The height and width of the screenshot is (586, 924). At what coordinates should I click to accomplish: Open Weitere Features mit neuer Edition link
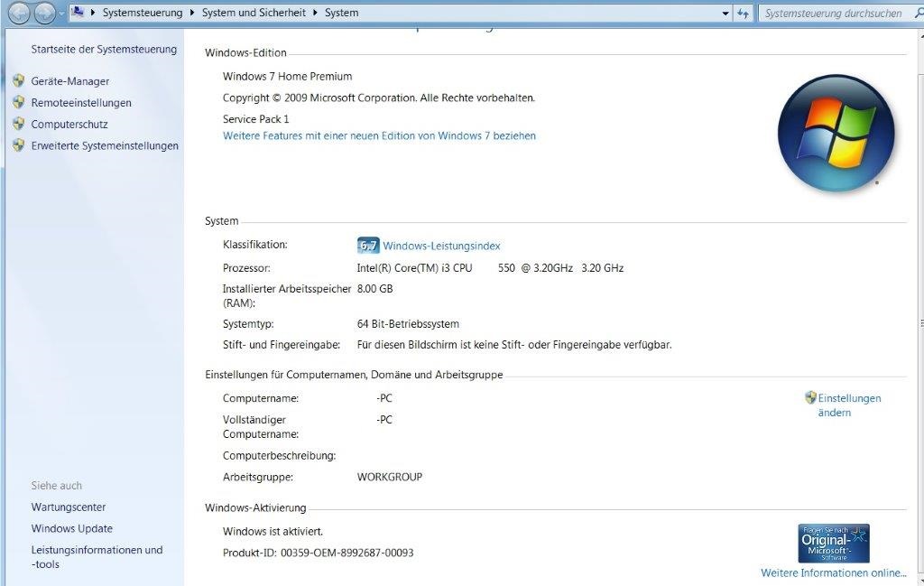click(379, 136)
